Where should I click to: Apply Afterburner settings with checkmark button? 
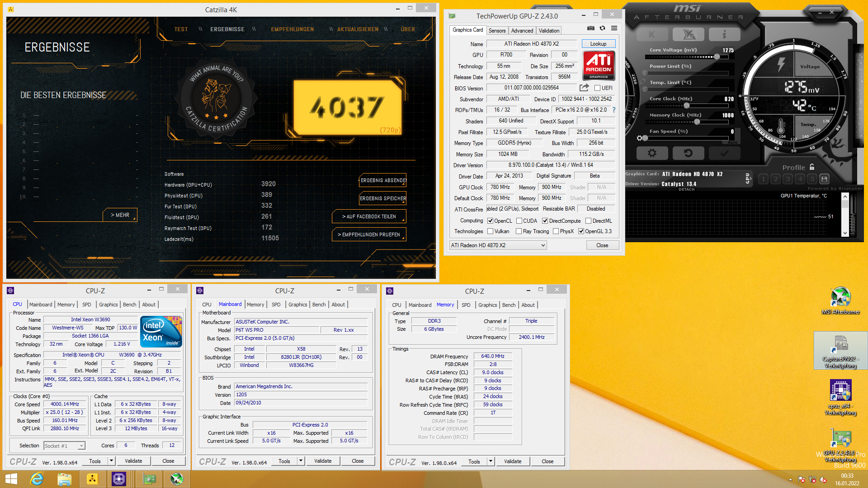point(724,153)
